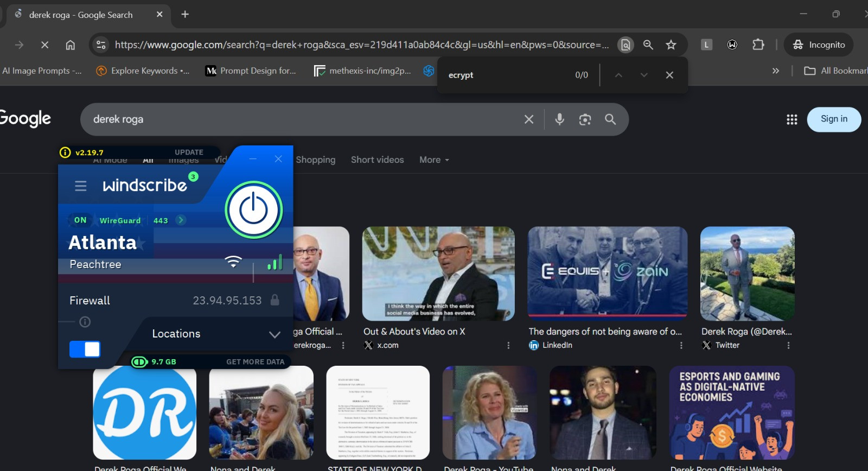Viewport: 868px width, 471px height.
Task: Click the Windscribe power connect button
Action: pos(253,209)
